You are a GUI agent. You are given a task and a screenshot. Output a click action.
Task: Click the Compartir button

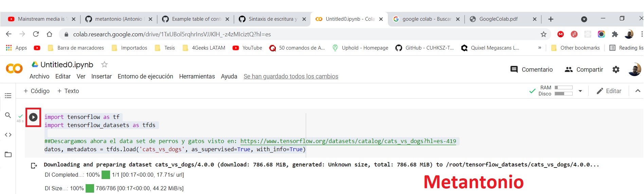point(584,69)
